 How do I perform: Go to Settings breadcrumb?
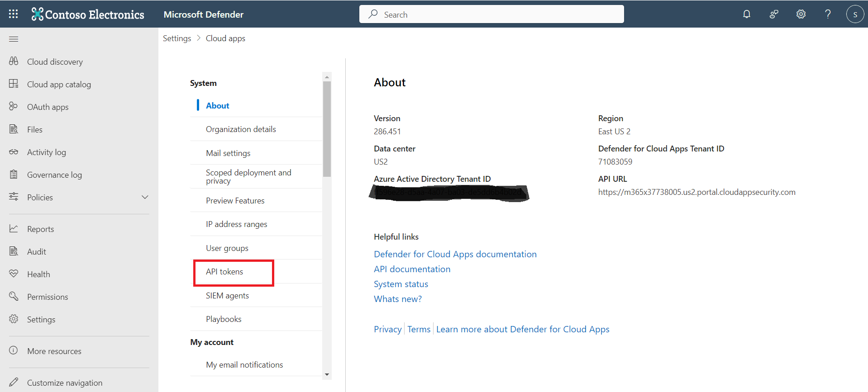click(x=177, y=38)
